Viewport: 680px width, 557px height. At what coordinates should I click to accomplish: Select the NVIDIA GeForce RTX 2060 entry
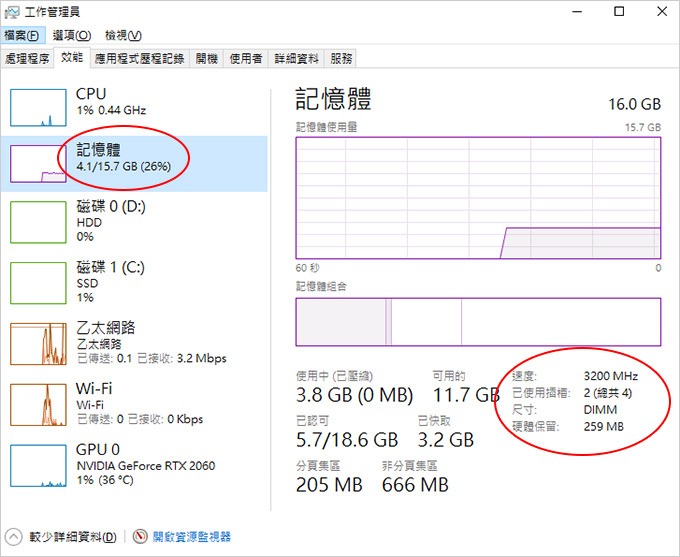[134, 465]
